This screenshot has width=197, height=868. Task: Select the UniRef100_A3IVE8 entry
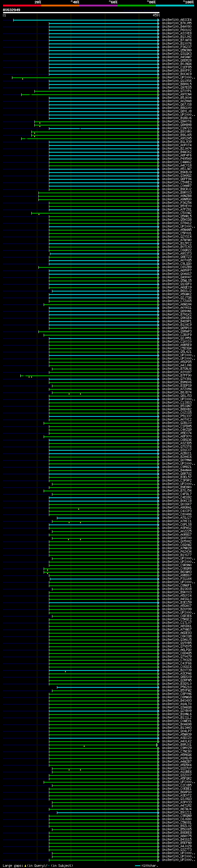click(x=177, y=33)
